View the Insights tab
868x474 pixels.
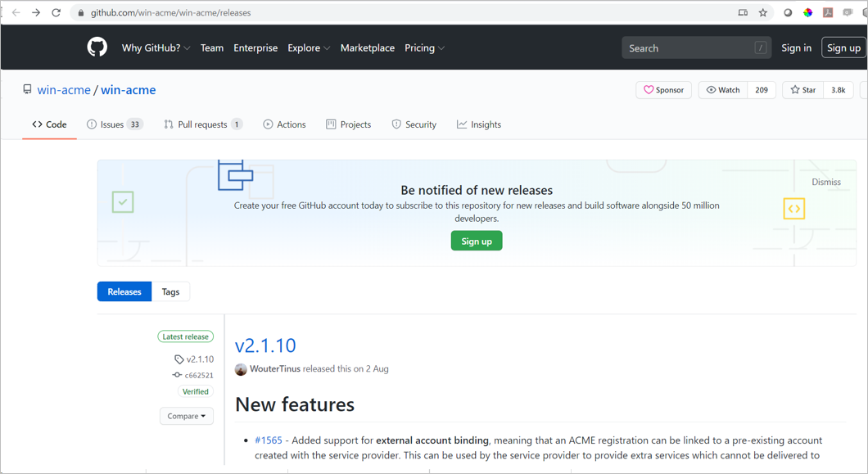(x=479, y=124)
